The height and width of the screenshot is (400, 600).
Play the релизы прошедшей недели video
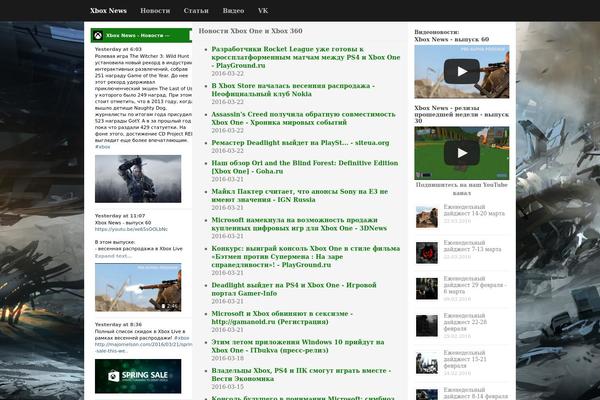coord(461,153)
